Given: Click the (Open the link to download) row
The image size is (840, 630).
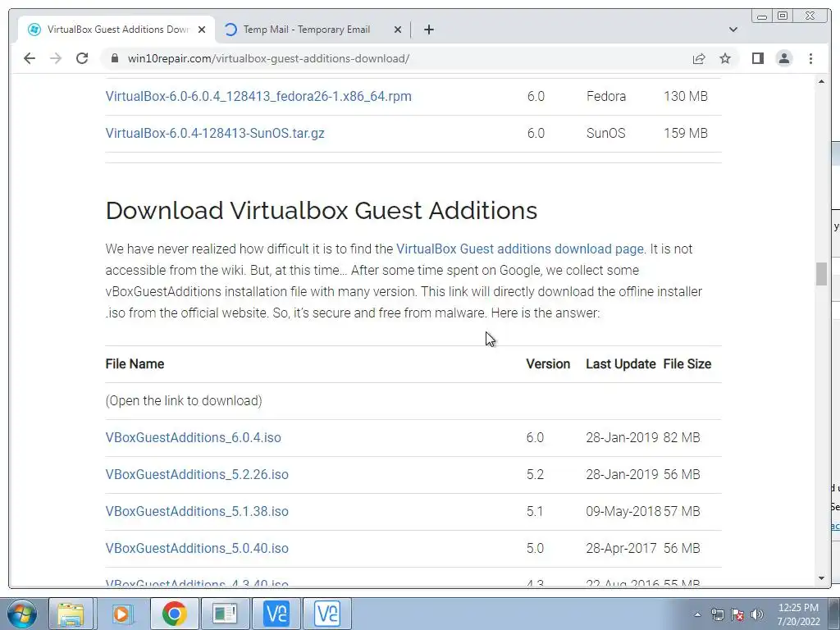Looking at the screenshot, I should click(413, 400).
